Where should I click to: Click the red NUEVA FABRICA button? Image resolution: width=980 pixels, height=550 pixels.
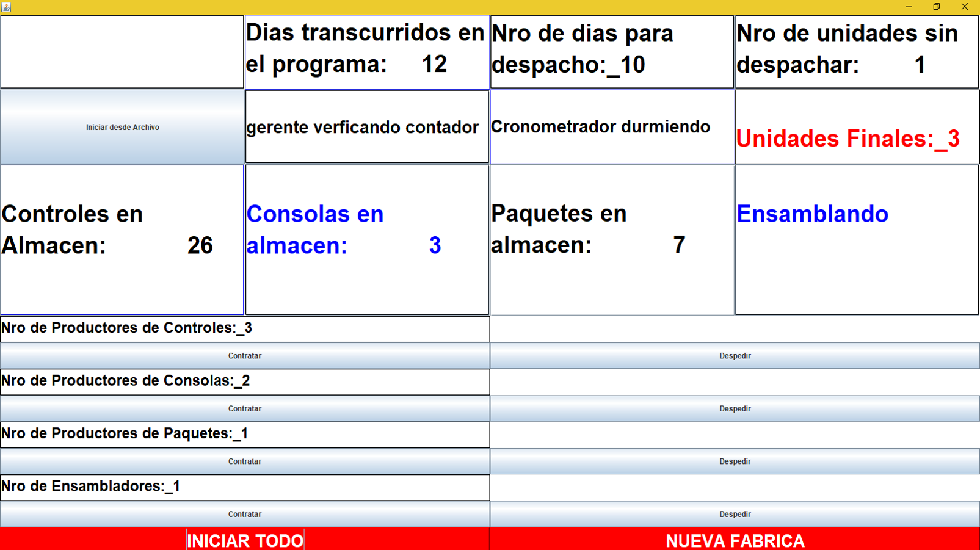pyautogui.click(x=735, y=540)
